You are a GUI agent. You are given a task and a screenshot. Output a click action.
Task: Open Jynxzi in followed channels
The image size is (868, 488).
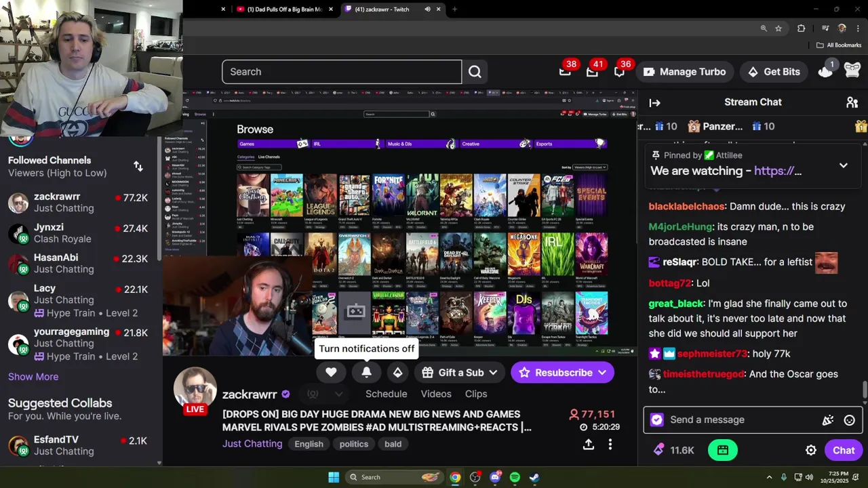click(81, 233)
